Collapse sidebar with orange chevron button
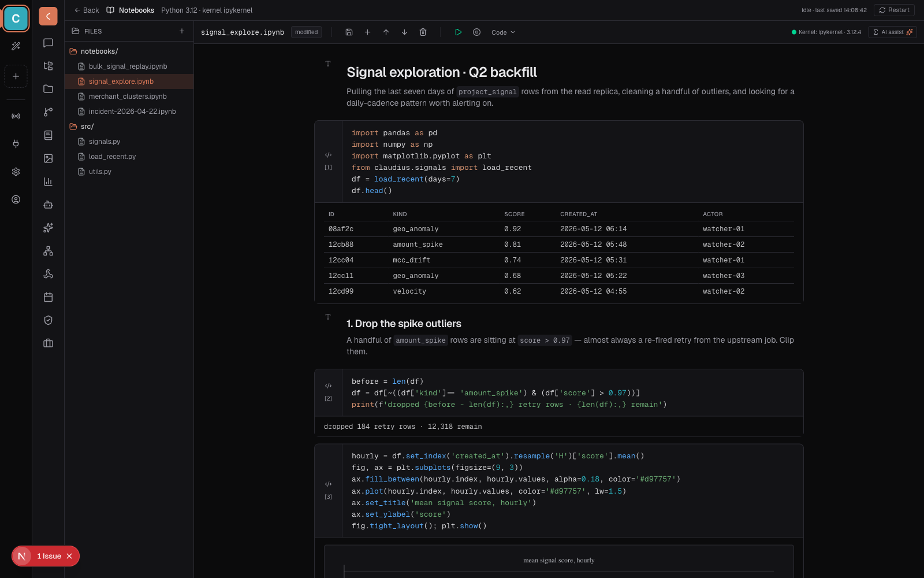924x578 pixels. (48, 16)
